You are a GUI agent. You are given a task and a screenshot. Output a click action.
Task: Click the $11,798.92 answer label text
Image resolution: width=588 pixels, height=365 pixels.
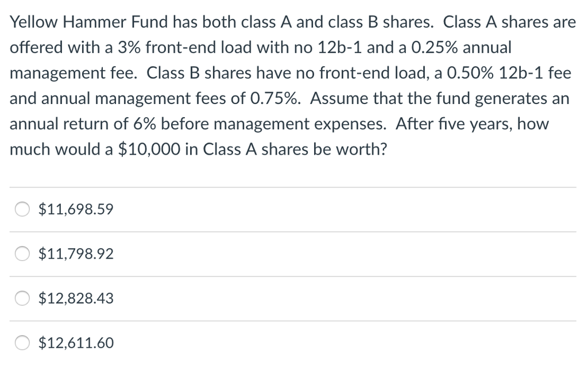point(76,253)
